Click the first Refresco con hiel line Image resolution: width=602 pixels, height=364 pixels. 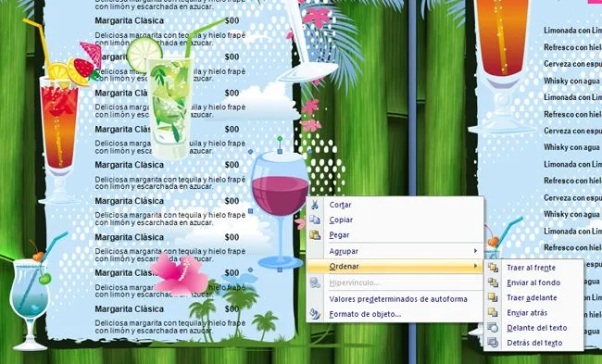(x=572, y=47)
